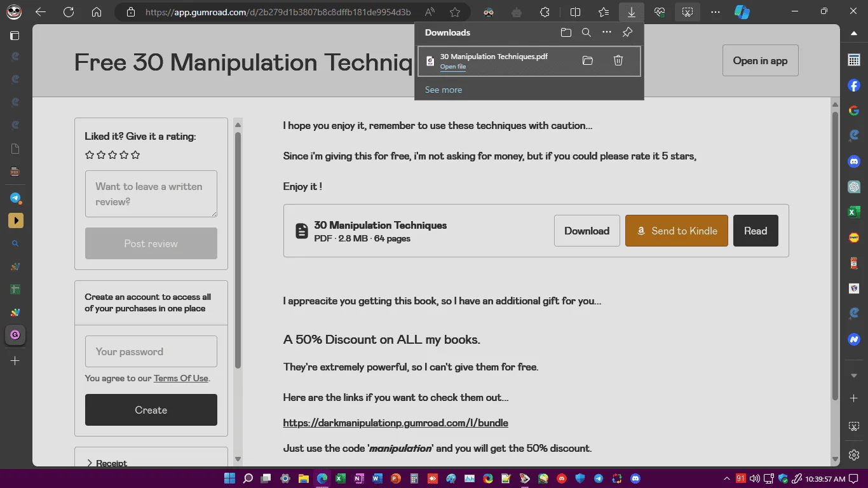Viewport: 868px width, 488px height.
Task: Open Browser essentials heart icon
Action: click(660, 12)
